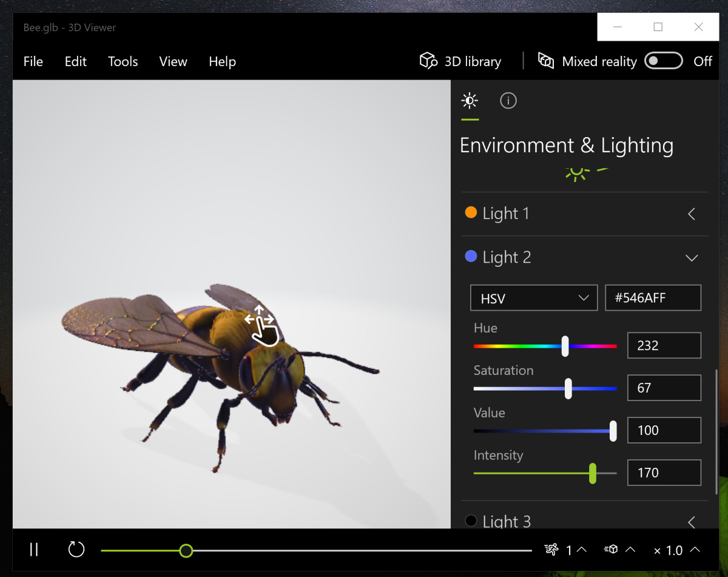
Task: Pause the animation playback
Action: pyautogui.click(x=34, y=550)
